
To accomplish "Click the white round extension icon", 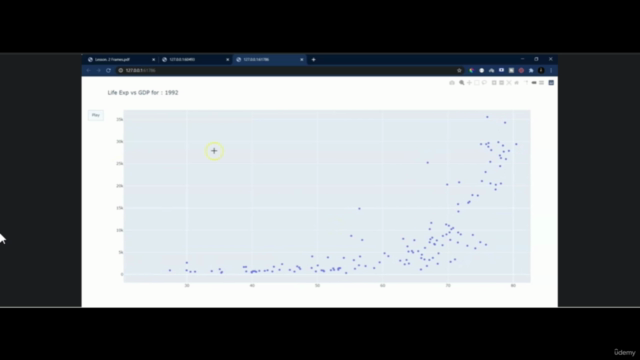I will click(x=482, y=71).
